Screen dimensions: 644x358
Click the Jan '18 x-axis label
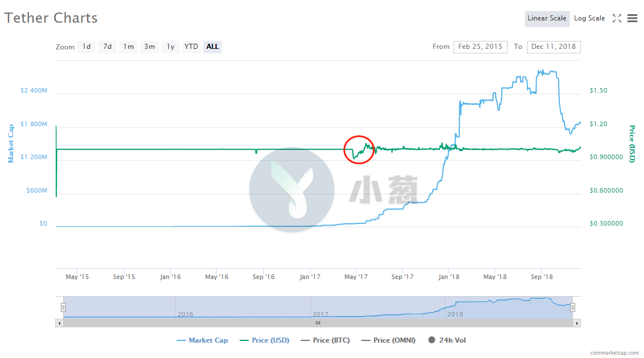[x=449, y=277]
